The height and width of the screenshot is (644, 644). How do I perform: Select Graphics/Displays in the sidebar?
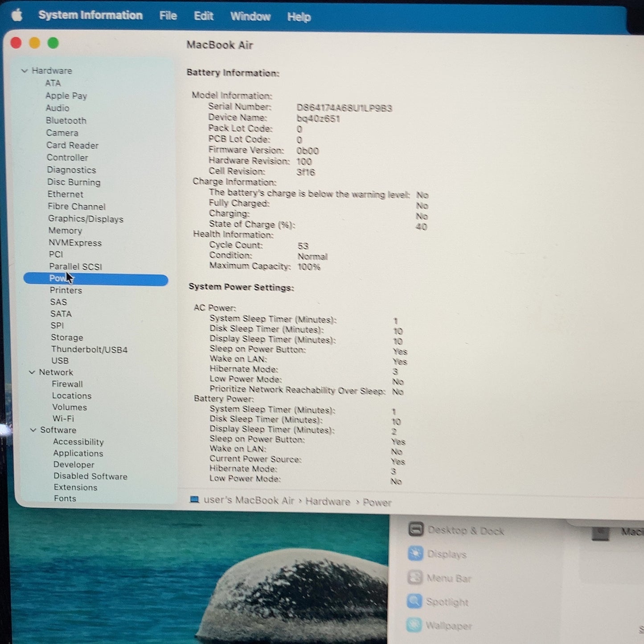click(86, 219)
